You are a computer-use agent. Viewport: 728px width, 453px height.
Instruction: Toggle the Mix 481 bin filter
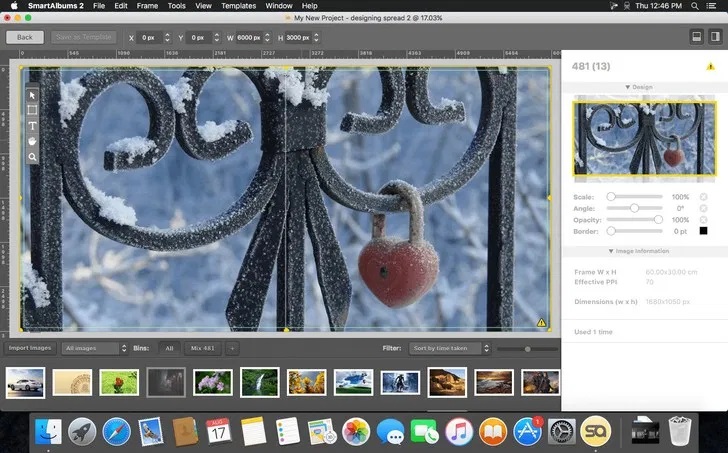pyautogui.click(x=203, y=348)
